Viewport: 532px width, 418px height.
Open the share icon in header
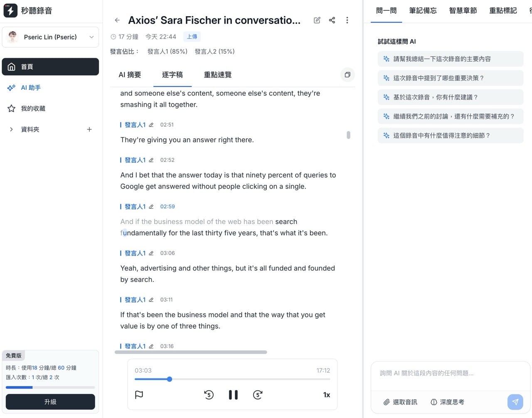[x=332, y=20]
